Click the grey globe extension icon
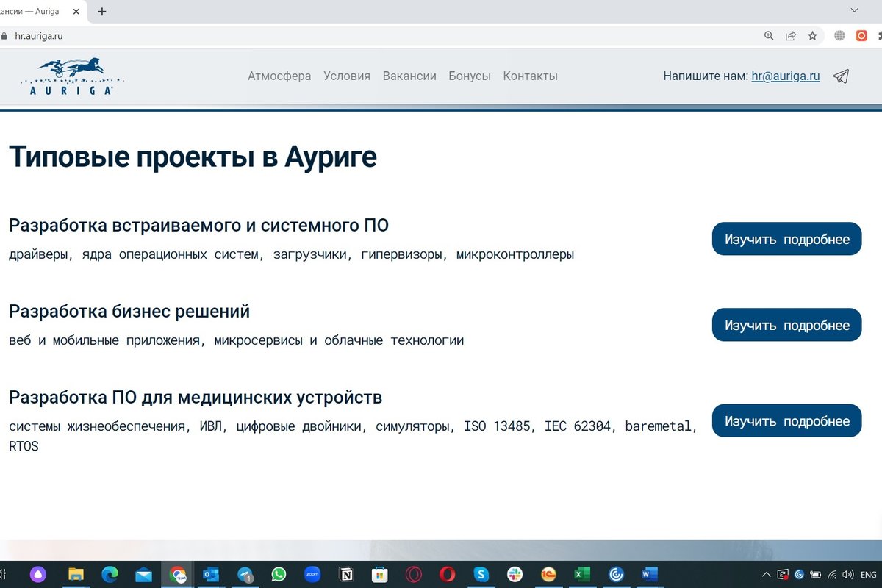This screenshot has width=882, height=588. [839, 35]
